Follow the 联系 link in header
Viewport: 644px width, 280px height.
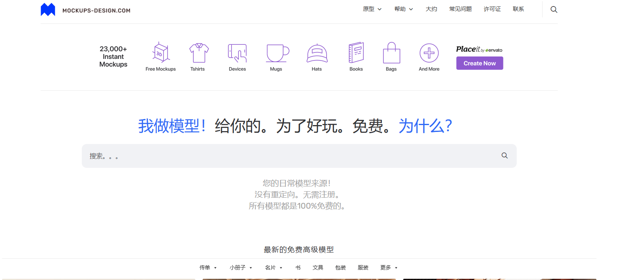[x=518, y=9]
